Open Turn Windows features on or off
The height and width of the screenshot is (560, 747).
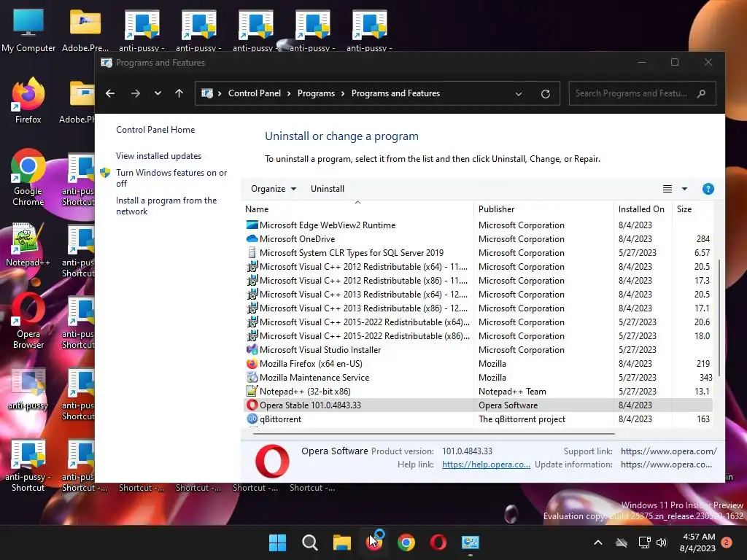[171, 178]
